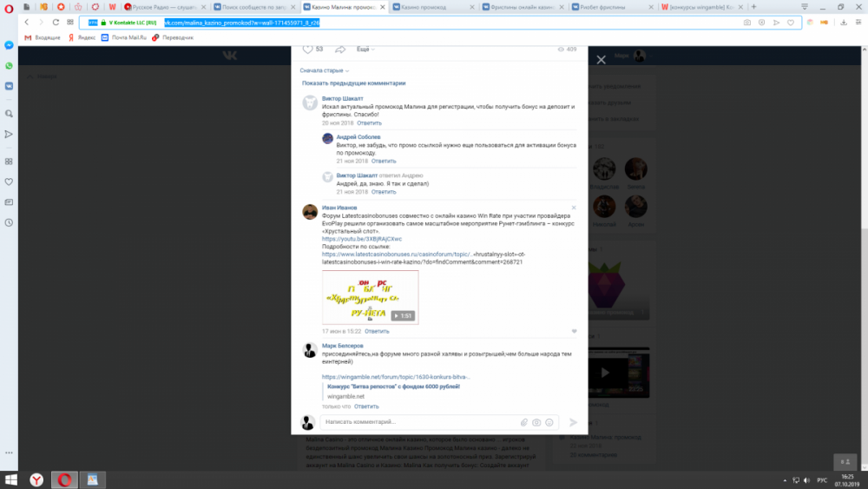Open wingamble.net forum topic link
Screen dimensions: 868x489
pyautogui.click(x=396, y=377)
